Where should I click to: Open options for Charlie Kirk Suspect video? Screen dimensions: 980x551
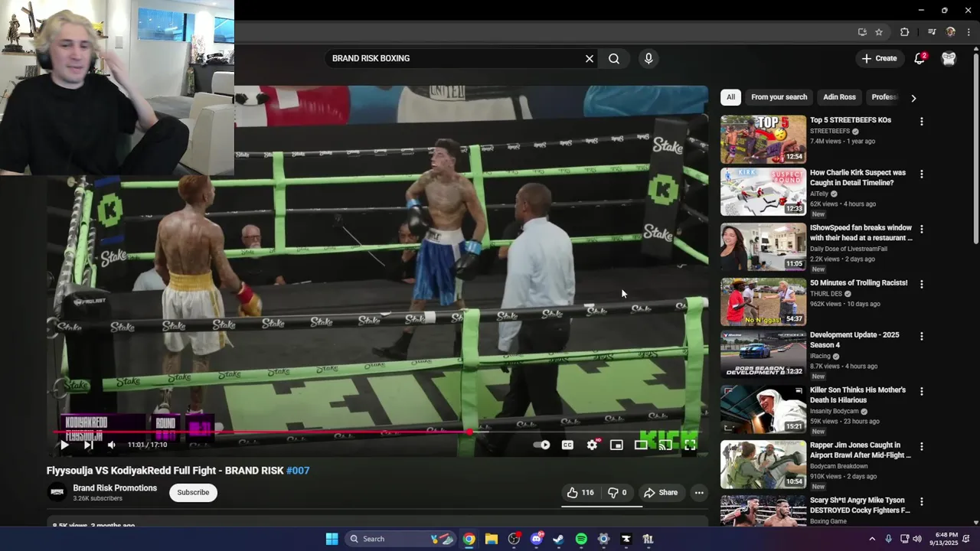pos(922,174)
